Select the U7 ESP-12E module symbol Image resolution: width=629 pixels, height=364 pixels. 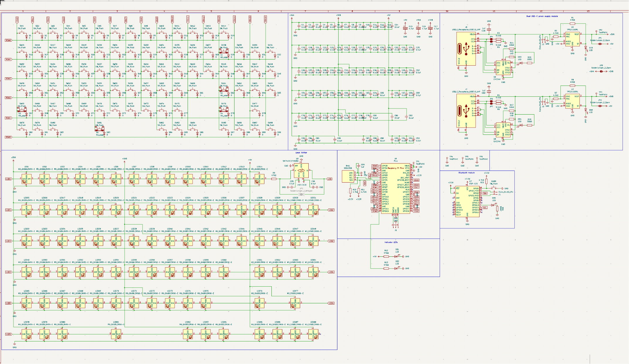point(467,202)
